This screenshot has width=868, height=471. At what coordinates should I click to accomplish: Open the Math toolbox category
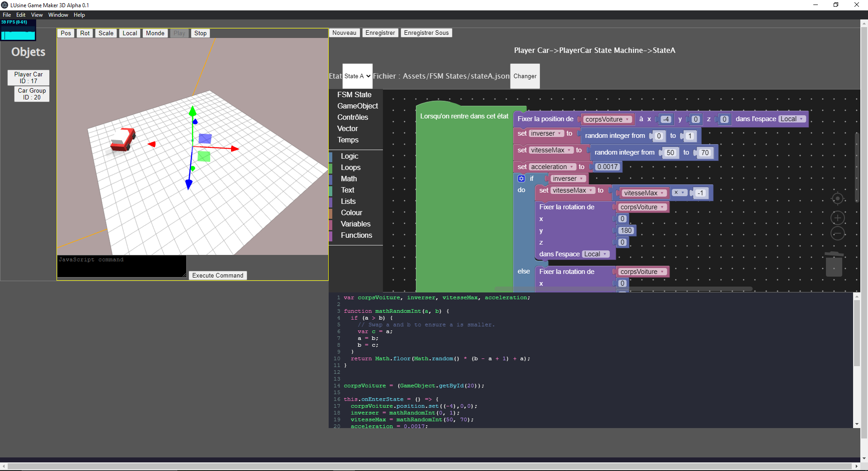point(349,179)
